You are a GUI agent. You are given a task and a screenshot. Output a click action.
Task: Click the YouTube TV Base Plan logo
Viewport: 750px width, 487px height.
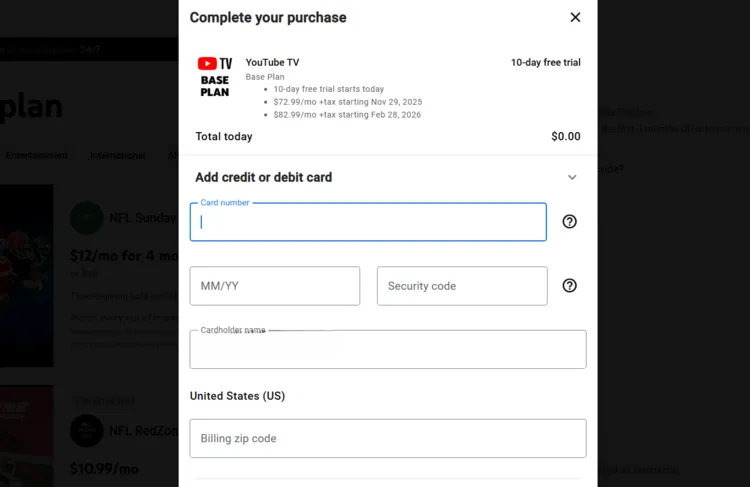pos(215,77)
